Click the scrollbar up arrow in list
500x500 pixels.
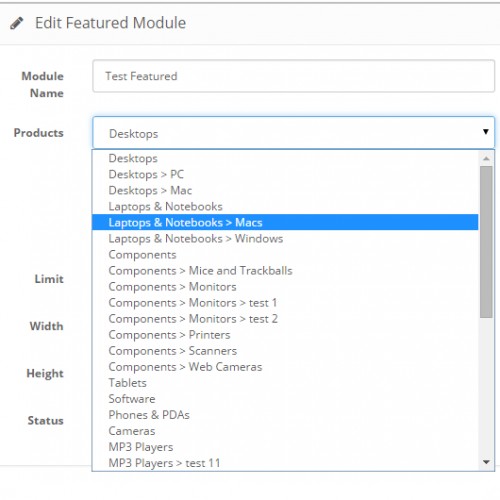(486, 158)
